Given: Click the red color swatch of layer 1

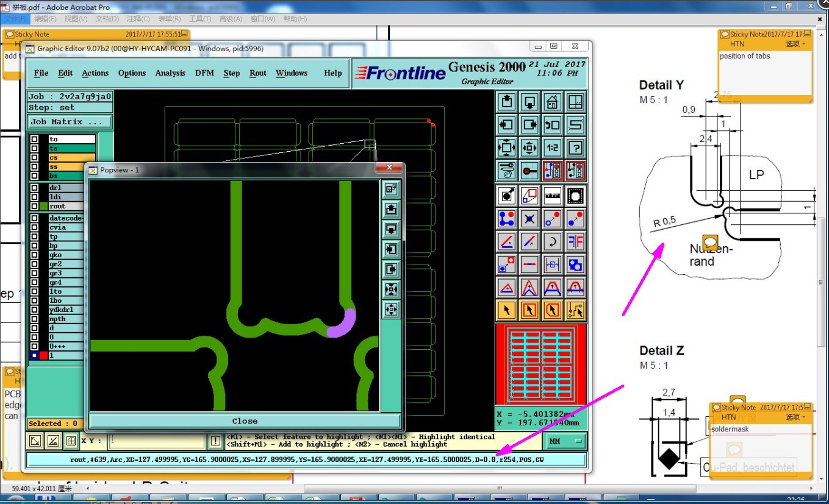Looking at the screenshot, I should [x=43, y=355].
